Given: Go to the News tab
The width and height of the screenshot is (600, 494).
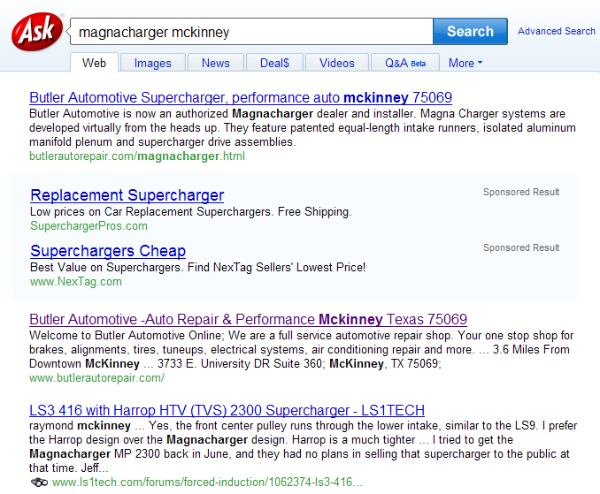Looking at the screenshot, I should tap(215, 63).
